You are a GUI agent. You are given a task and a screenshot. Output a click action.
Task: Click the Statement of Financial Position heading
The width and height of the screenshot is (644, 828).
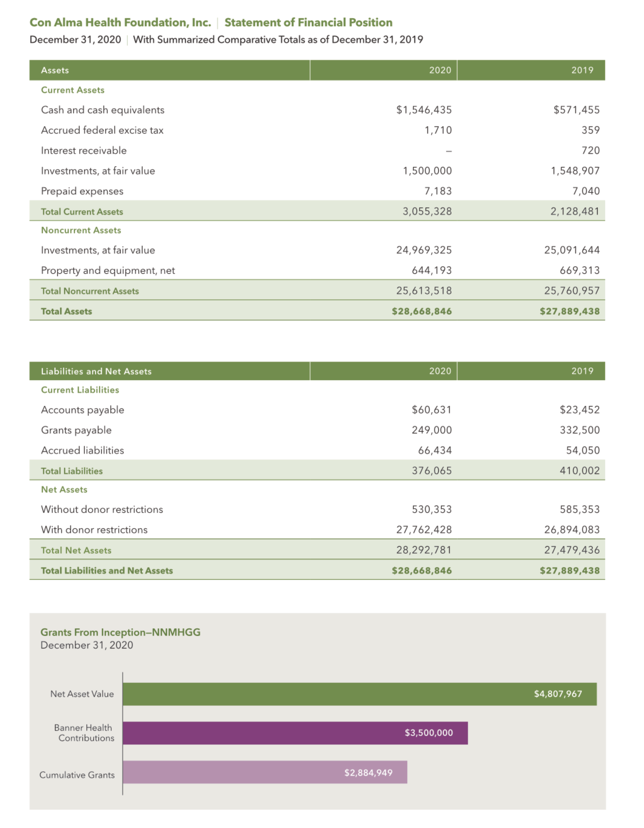point(308,23)
